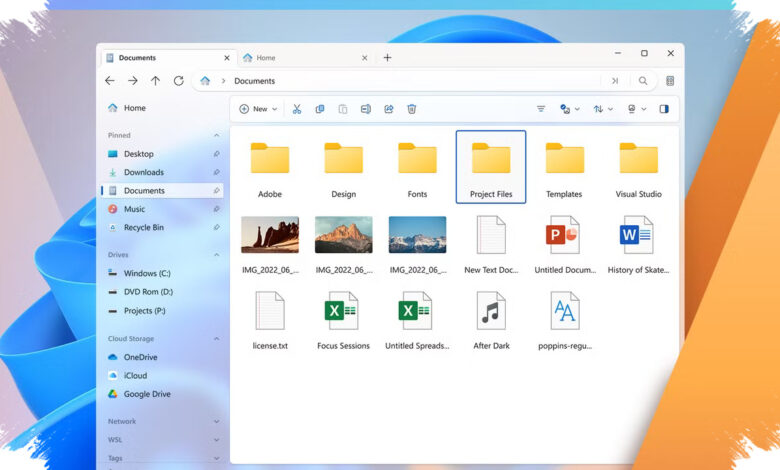This screenshot has width=780, height=470.
Task: Open the DVD Rom (D:) drive
Action: pos(162,291)
